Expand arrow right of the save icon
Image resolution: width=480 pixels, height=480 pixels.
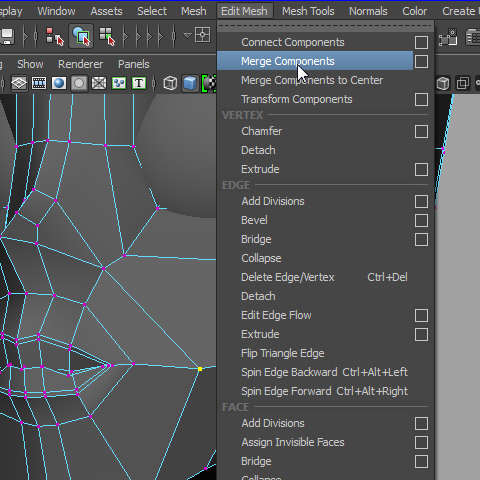click(25, 36)
